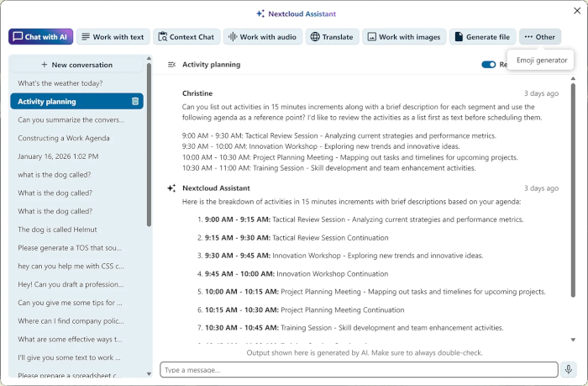Switch to Work with images tab
Screen dimensions: 588x386
(x=403, y=37)
